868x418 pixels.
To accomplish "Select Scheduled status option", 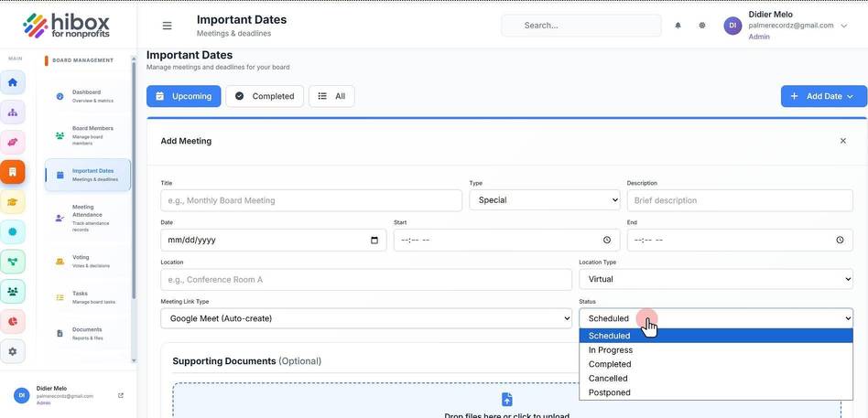I will 716,336.
